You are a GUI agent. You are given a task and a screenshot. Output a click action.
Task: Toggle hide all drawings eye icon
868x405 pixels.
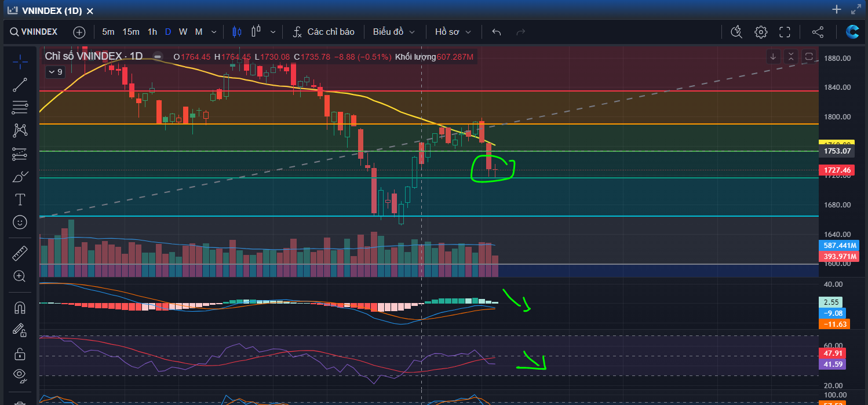[x=20, y=376]
